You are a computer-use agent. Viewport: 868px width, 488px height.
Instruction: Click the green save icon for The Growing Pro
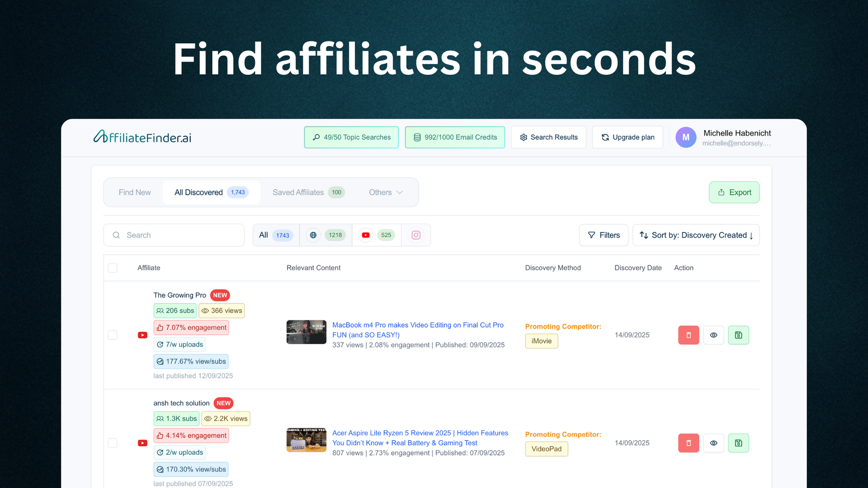tap(738, 335)
